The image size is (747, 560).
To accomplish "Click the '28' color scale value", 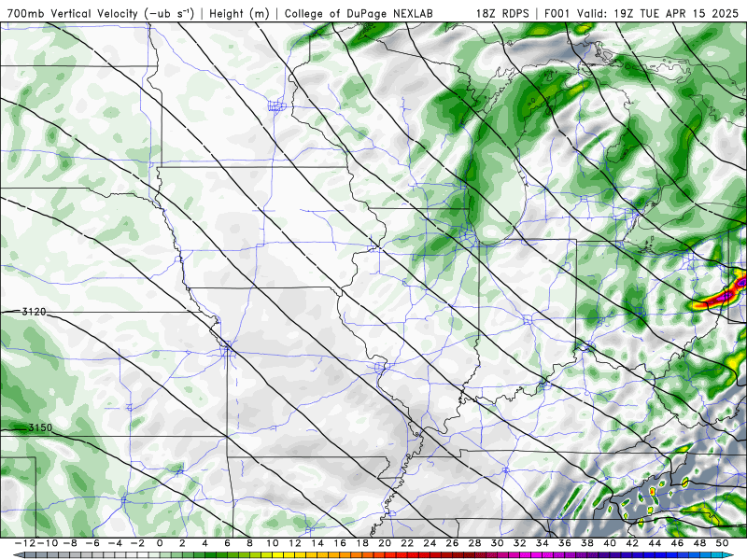I will pyautogui.click(x=474, y=543).
